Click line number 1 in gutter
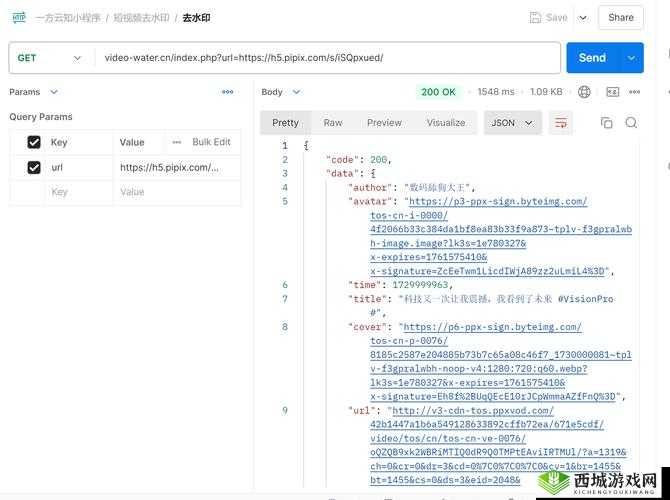This screenshot has width=670, height=500. (x=285, y=146)
